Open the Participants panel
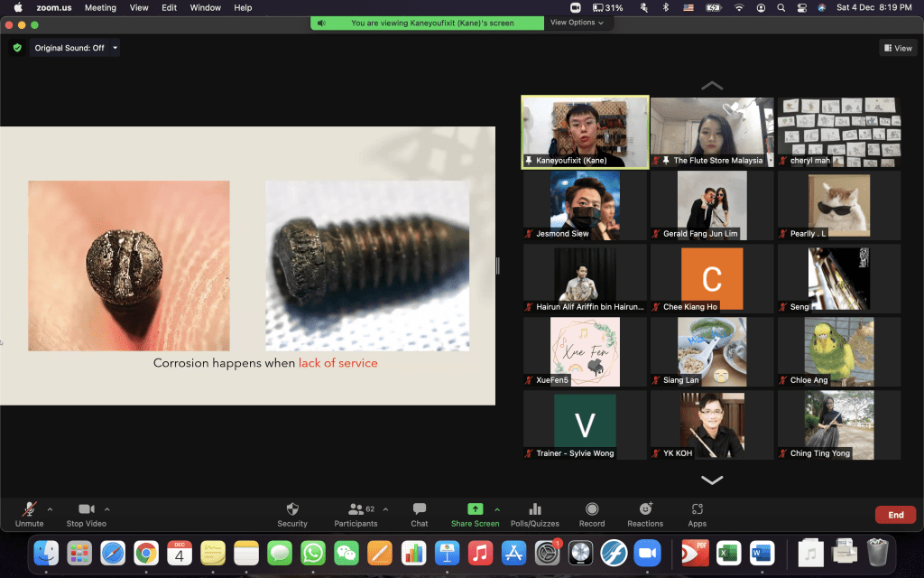This screenshot has width=924, height=578. tap(356, 509)
